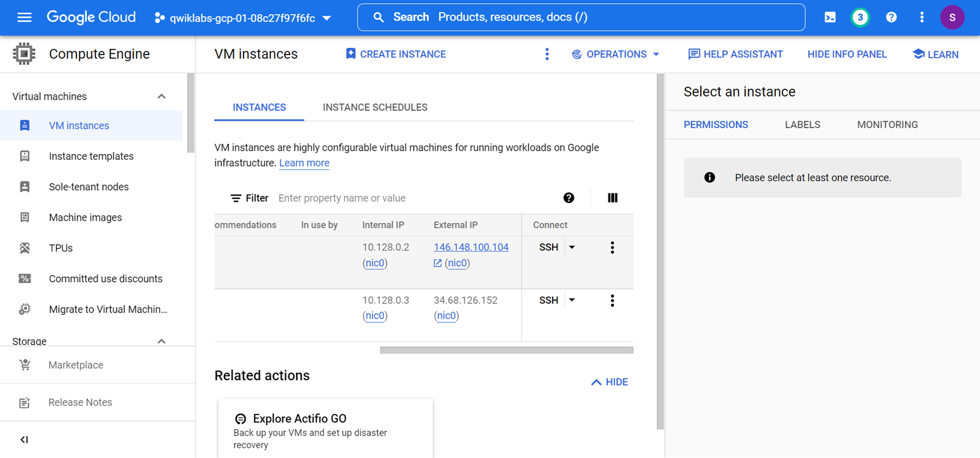The width and height of the screenshot is (980, 458).
Task: Open filter help question mark
Action: [x=569, y=198]
